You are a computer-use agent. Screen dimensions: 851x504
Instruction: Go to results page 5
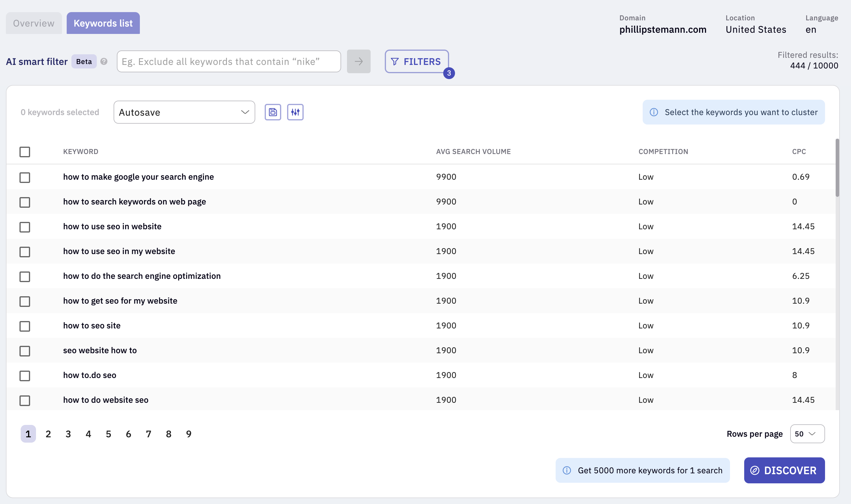coord(108,434)
